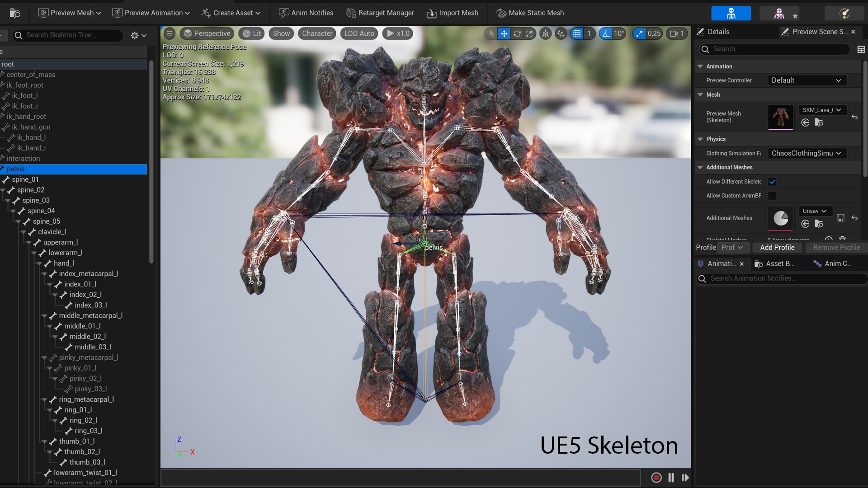Open the Retarget Manager
This screenshot has height=488, width=868.
pyautogui.click(x=380, y=13)
